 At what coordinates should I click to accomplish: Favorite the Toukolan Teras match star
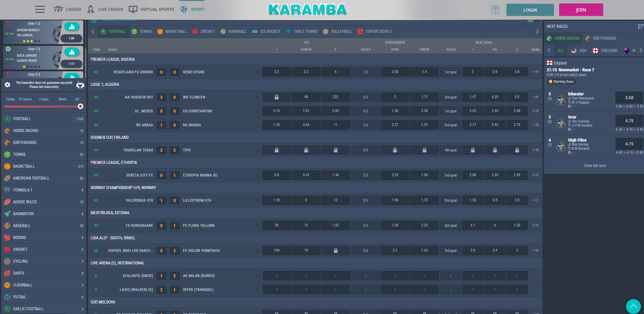click(258, 150)
